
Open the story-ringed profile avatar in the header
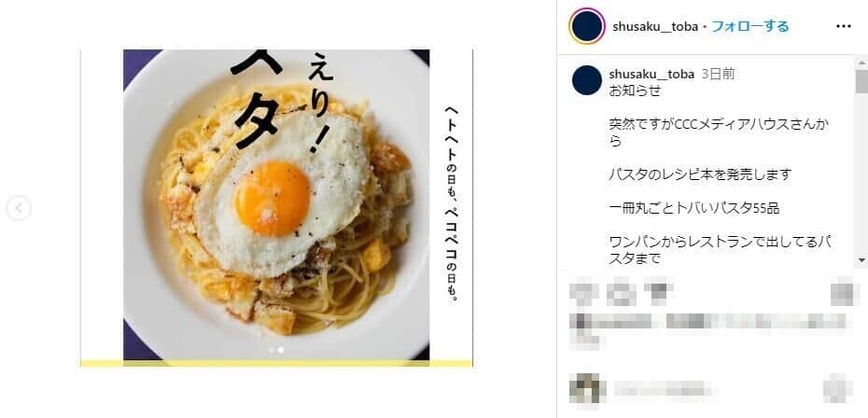(587, 26)
